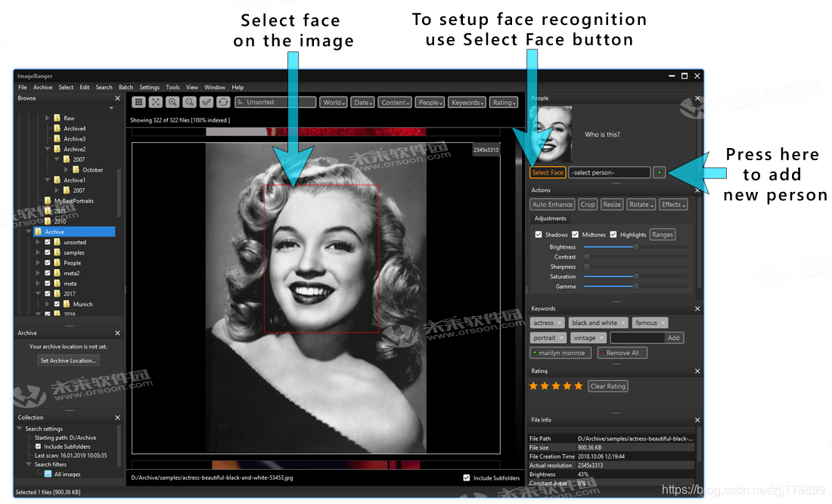Toggle fullscreen view from the toolbar
Screen dimensions: 832x504
pos(156,102)
